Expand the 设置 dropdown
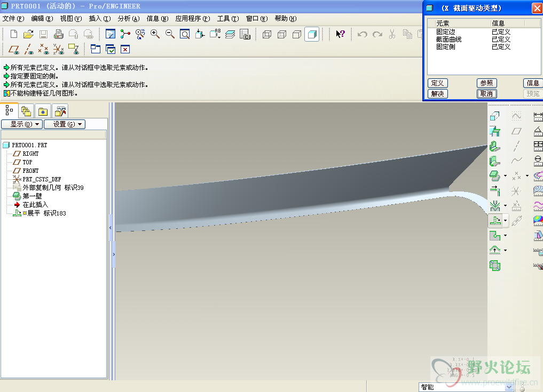The image size is (543, 392). 65,124
